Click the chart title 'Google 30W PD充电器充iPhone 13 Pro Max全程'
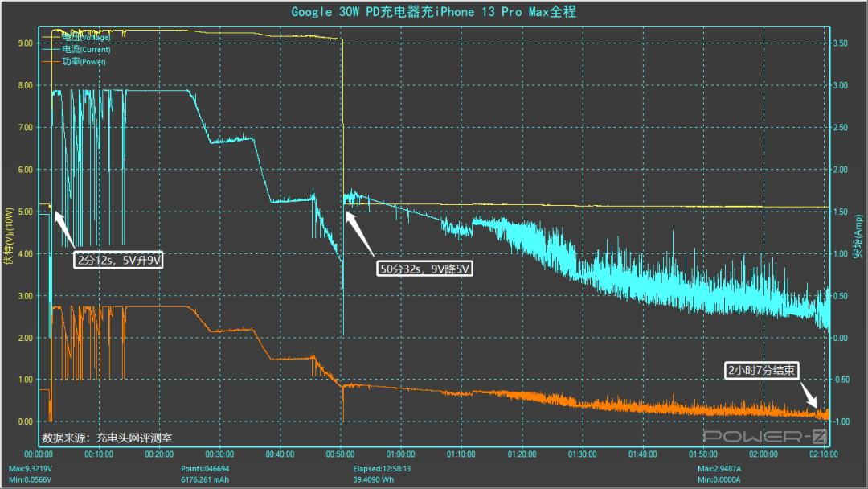Image resolution: width=868 pixels, height=489 pixels. (433, 11)
